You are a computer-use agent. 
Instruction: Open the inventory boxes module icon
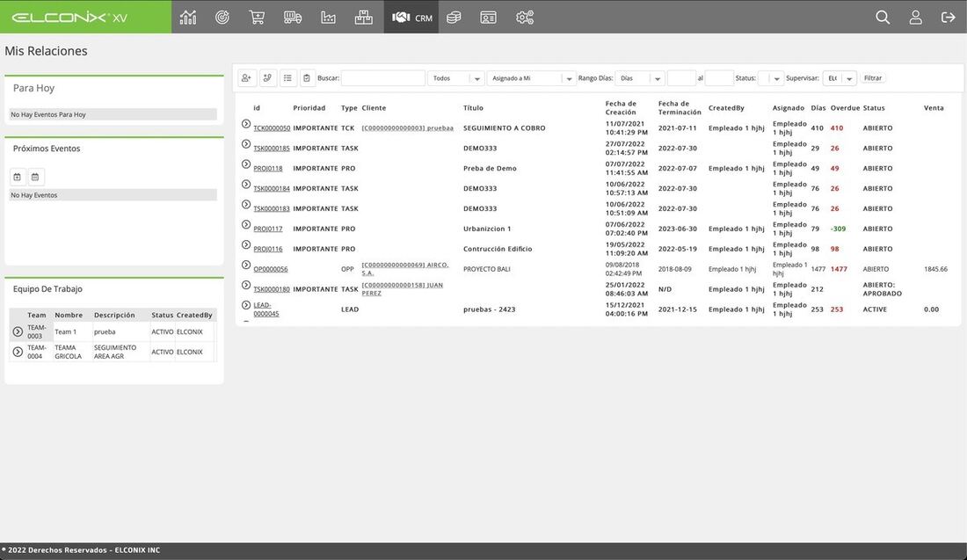click(363, 18)
